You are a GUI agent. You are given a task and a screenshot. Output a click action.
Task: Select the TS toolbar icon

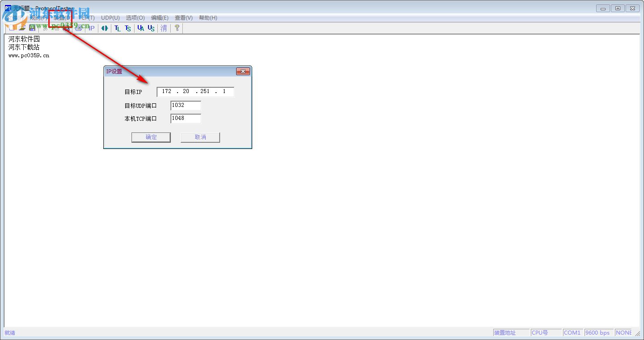[128, 28]
